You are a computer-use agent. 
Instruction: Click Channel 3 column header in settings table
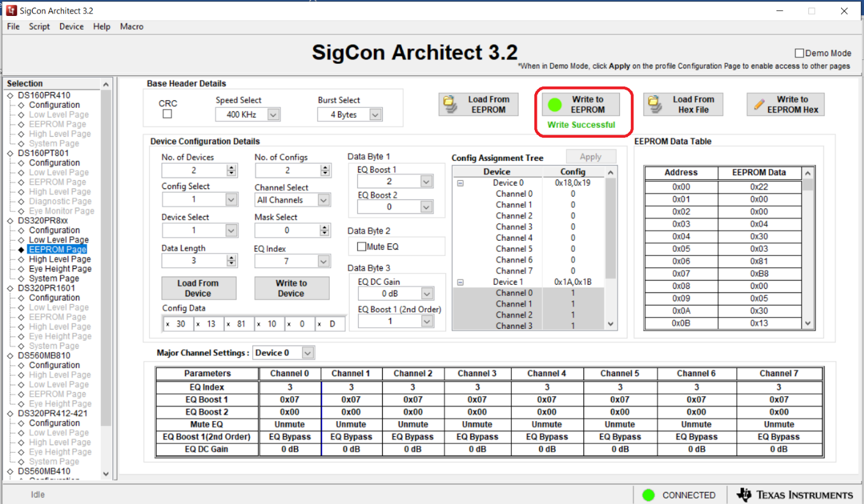coord(477,374)
